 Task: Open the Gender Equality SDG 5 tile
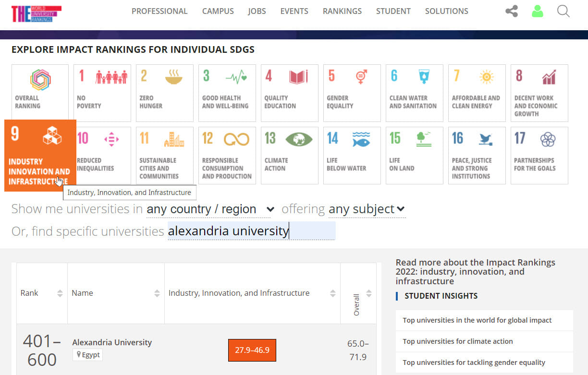tap(352, 93)
